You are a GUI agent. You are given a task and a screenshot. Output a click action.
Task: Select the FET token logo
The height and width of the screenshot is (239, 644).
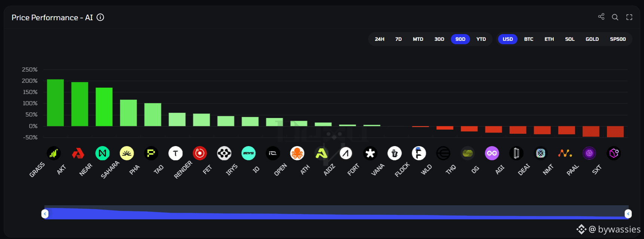coord(224,153)
